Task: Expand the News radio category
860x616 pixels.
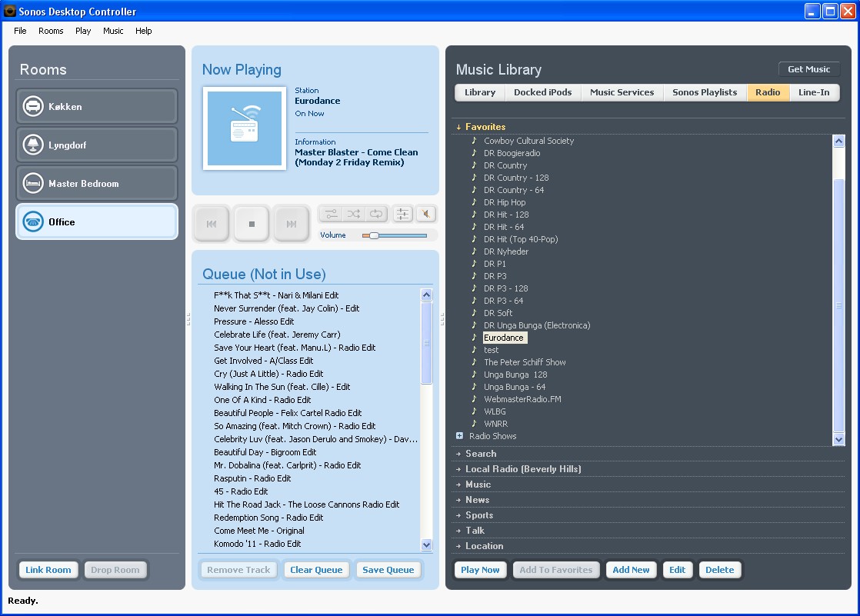Action: tap(458, 500)
